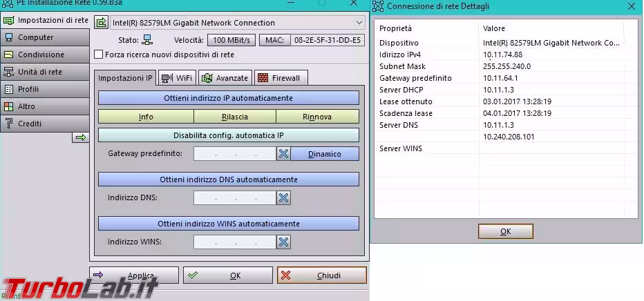Switch to the WiFi tab
The height and width of the screenshot is (301, 644).
[x=177, y=78]
